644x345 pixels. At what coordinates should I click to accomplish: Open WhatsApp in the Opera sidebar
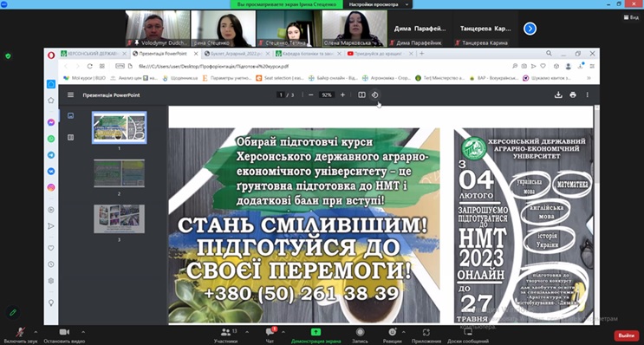coord(51,139)
